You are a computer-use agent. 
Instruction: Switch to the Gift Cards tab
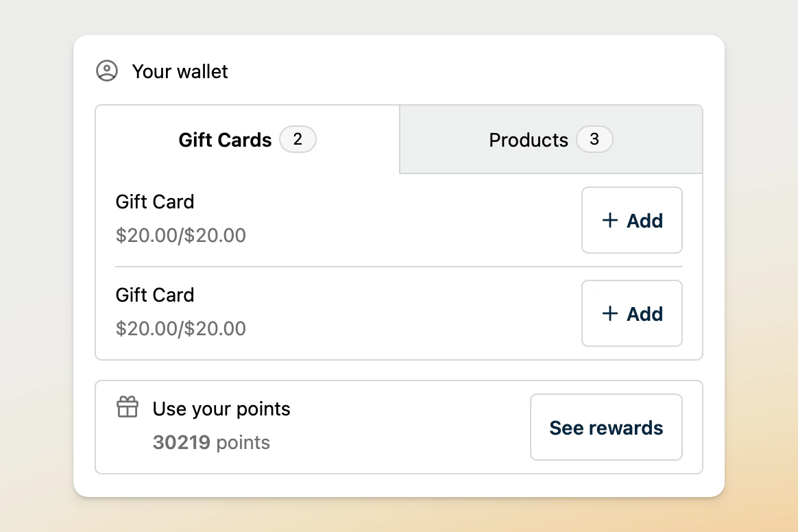(226, 140)
